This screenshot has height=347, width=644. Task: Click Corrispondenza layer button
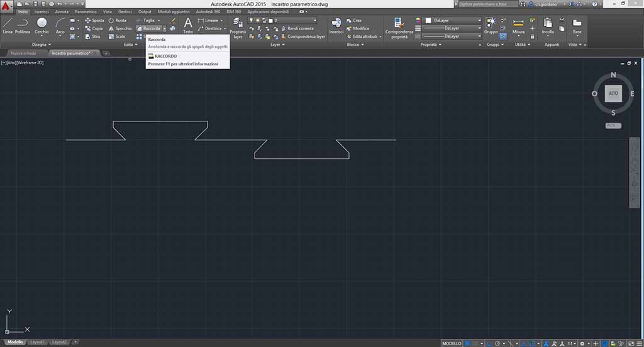[x=303, y=36]
